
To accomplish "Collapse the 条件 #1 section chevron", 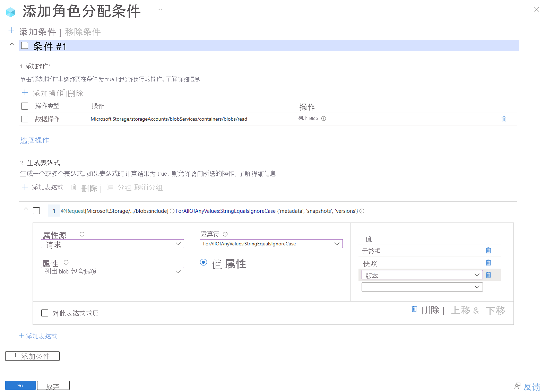I will (12, 44).
